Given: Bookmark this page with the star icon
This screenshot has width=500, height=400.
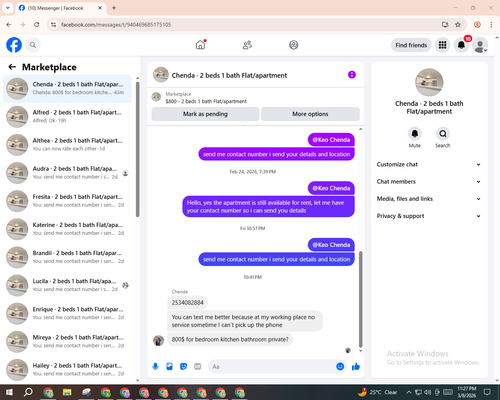Looking at the screenshot, I should (458, 25).
